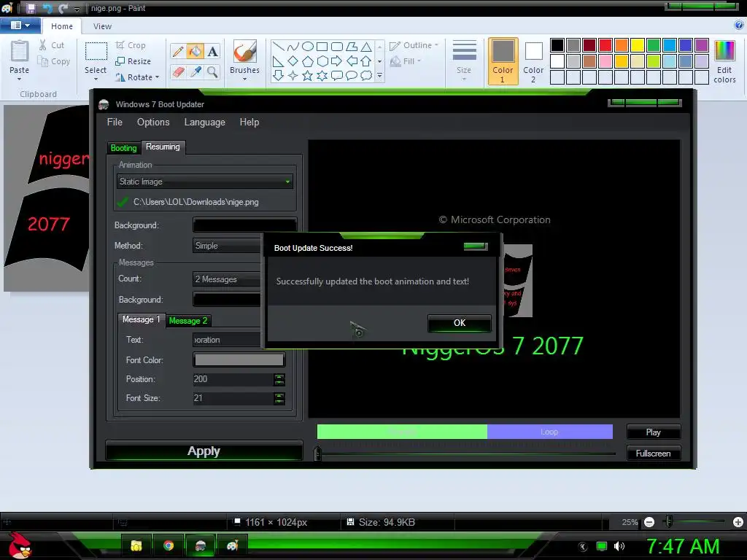Open the Help menu in Boot Updater
747x560 pixels.
click(x=249, y=122)
